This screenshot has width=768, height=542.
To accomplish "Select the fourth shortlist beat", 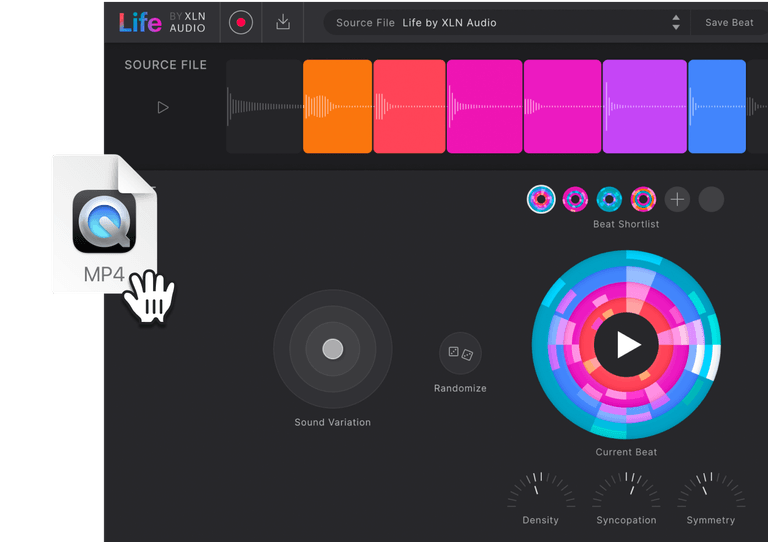I will pyautogui.click(x=643, y=199).
